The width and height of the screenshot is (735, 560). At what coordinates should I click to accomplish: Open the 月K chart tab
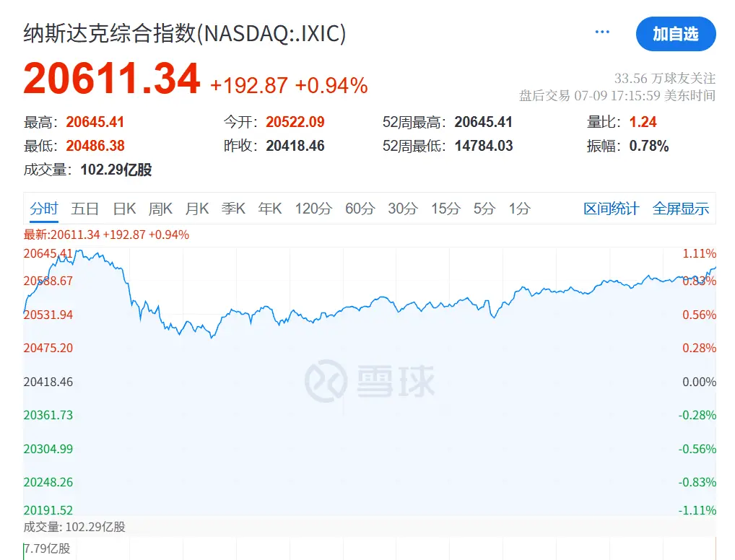point(197,208)
